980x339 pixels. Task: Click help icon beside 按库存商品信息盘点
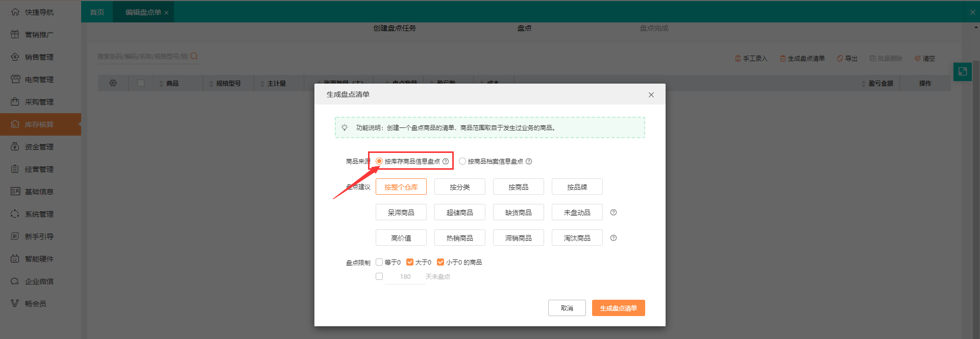446,162
